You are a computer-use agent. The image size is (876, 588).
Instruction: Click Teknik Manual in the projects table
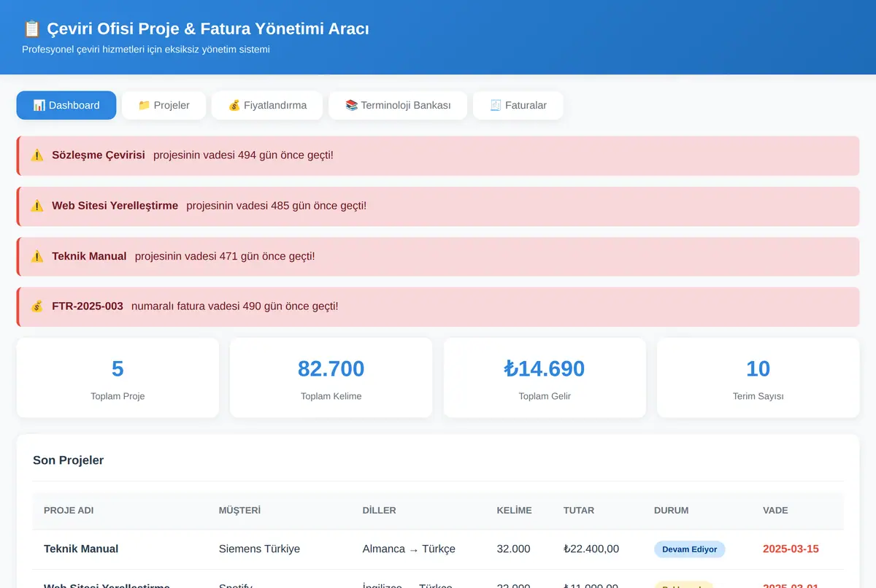(81, 549)
